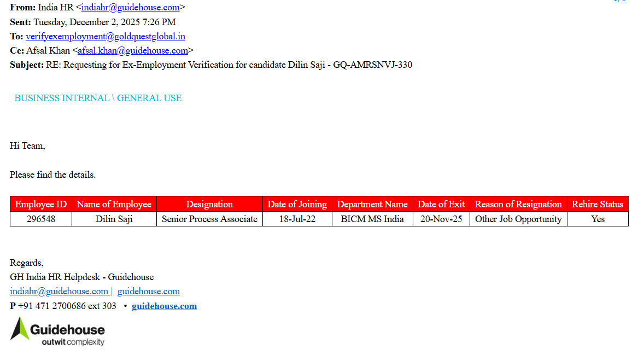Viewport: 644px width, 355px height.
Task: Open indiahr@guidehouse.com link in From line
Action: 130,8
